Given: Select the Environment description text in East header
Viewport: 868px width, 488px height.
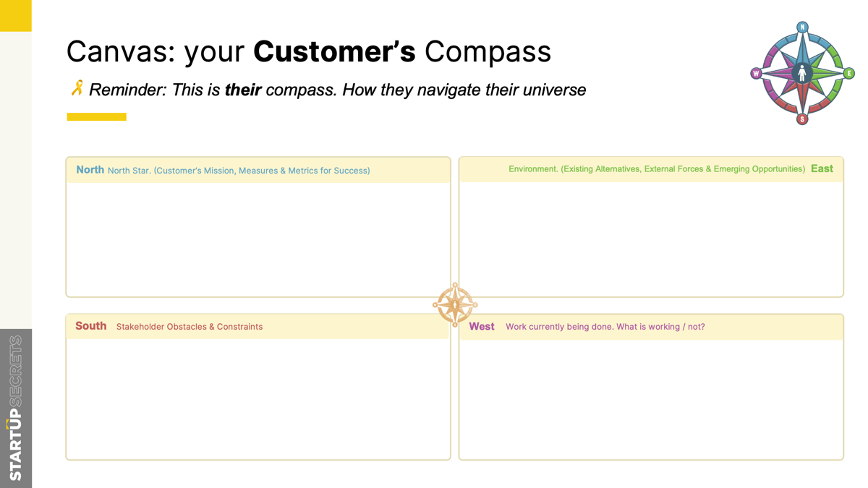Looking at the screenshot, I should (656, 169).
